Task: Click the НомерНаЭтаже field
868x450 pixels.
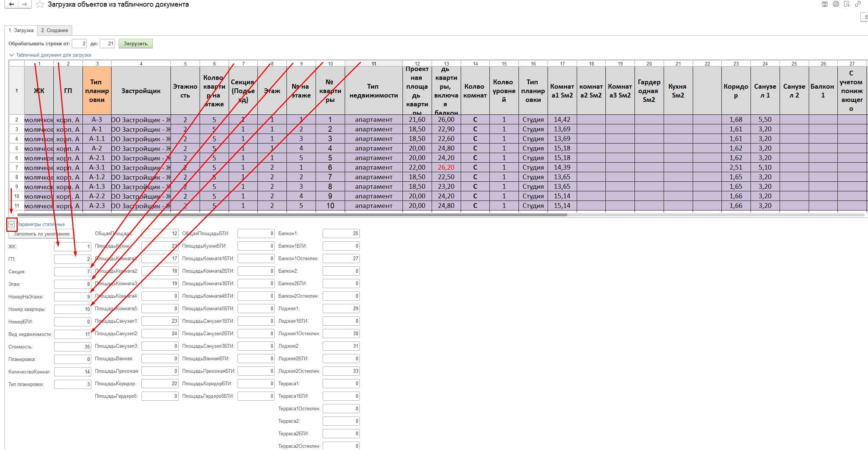Action: 73,297
